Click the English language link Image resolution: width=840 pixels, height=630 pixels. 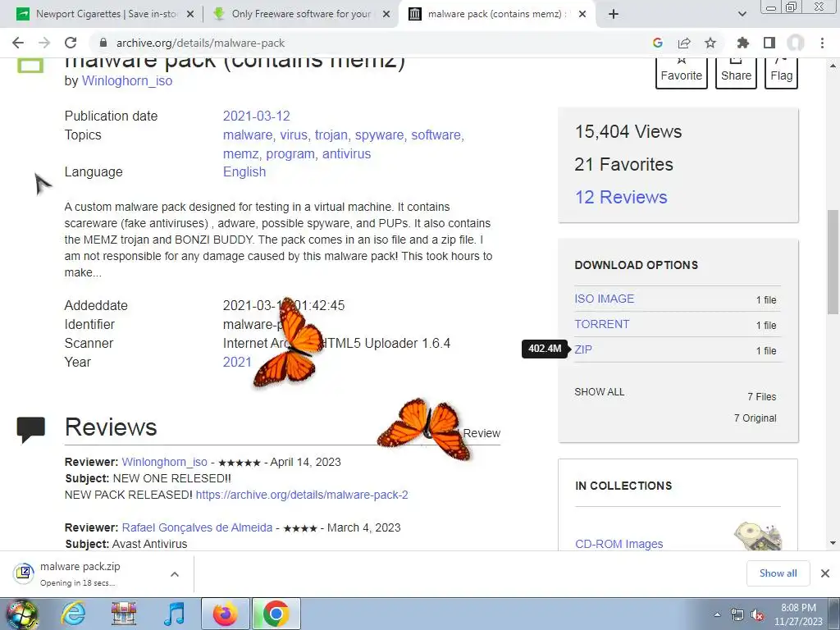click(x=244, y=172)
